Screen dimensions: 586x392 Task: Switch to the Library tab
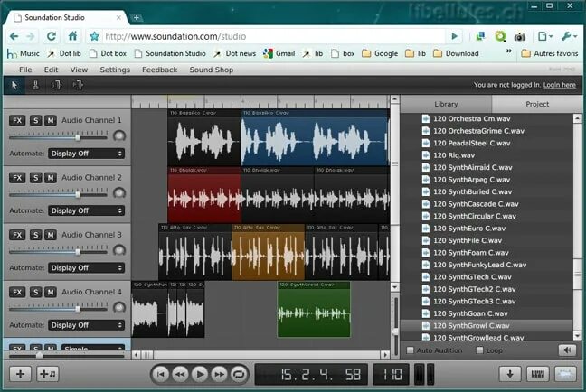(x=446, y=104)
